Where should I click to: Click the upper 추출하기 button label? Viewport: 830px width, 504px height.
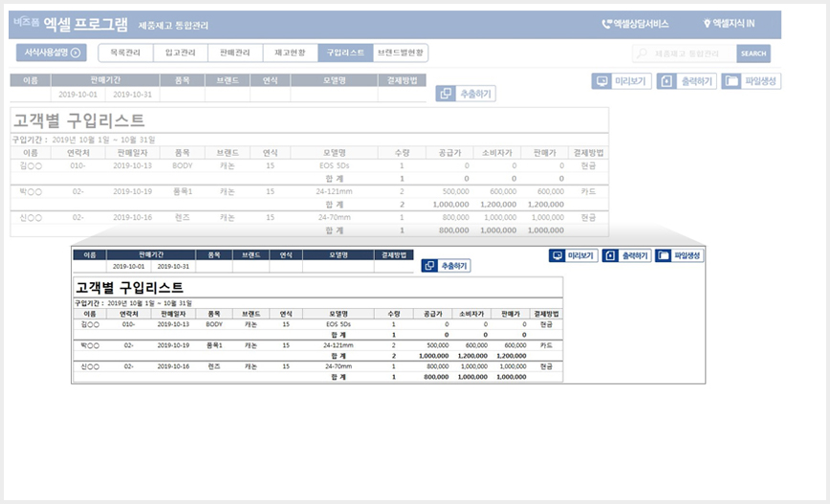pos(475,94)
